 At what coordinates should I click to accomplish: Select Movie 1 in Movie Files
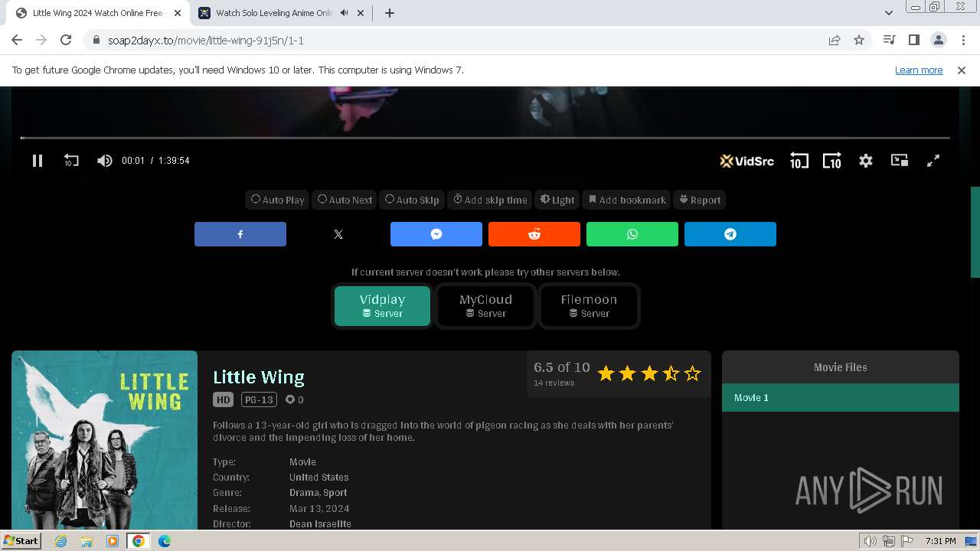pos(841,398)
